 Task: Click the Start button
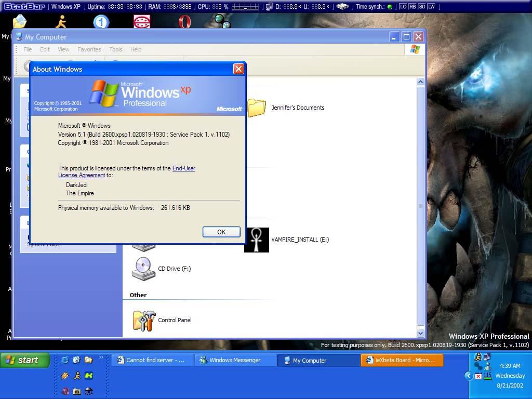25,361
